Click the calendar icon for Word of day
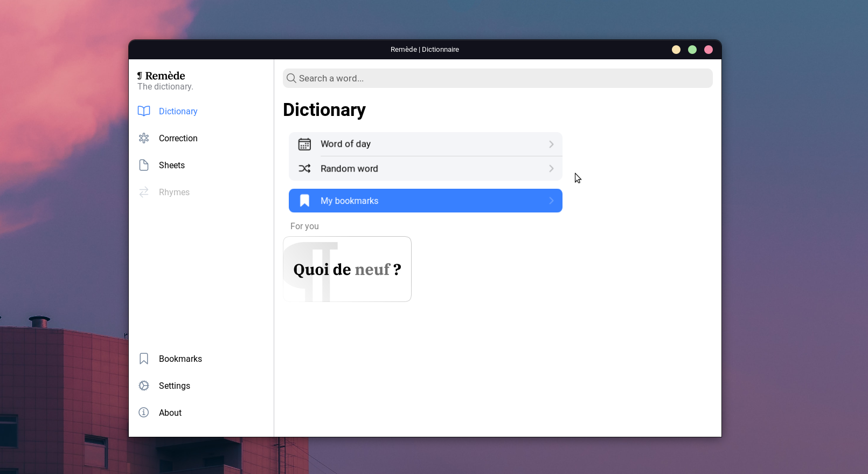The height and width of the screenshot is (474, 868). 304,144
